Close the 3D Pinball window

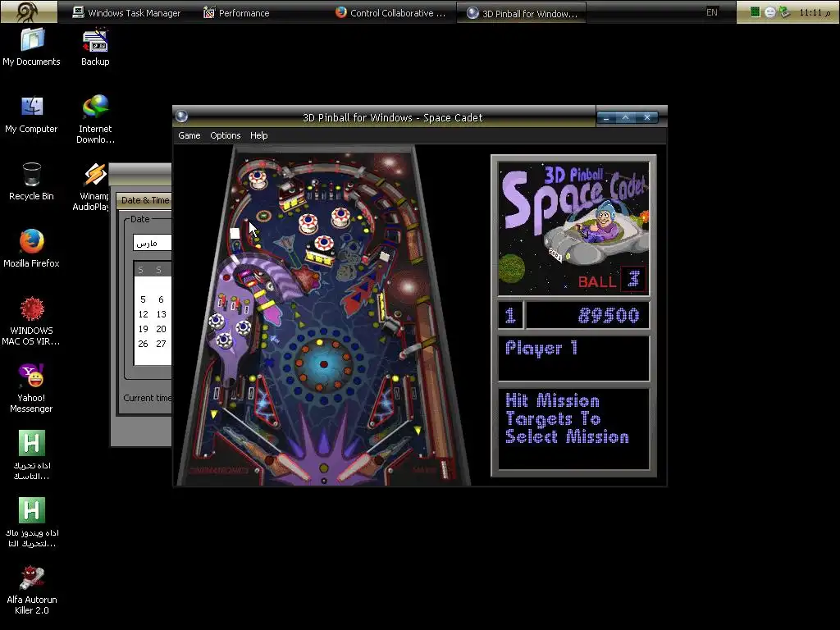(647, 117)
